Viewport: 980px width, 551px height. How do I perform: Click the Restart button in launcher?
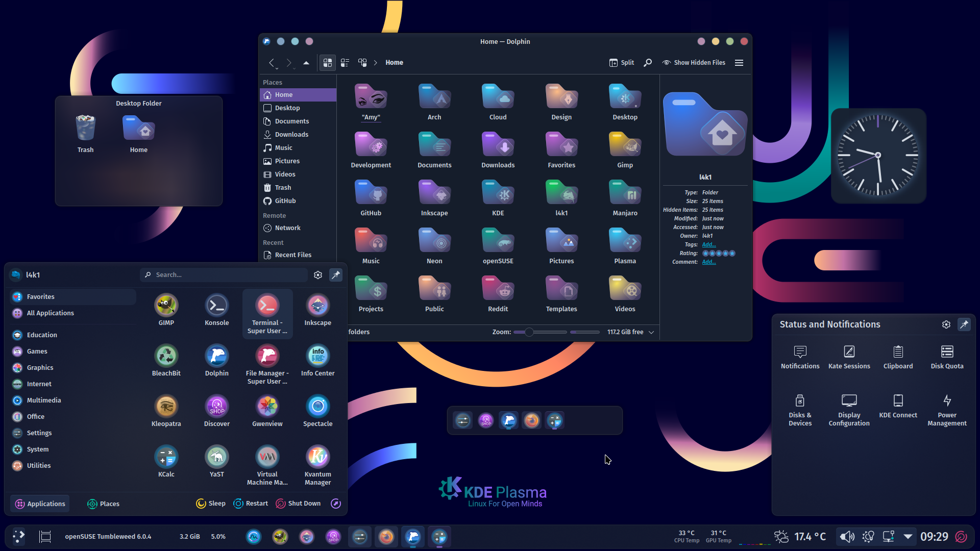tap(251, 504)
